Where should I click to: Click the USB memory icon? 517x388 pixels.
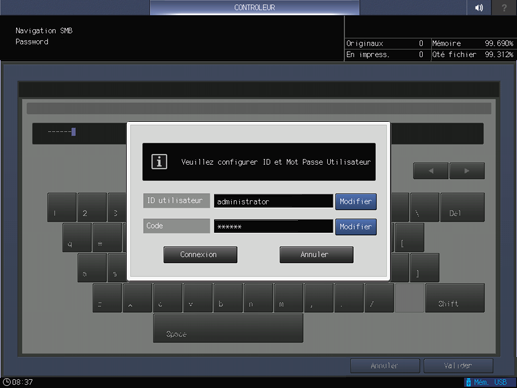[468, 382]
